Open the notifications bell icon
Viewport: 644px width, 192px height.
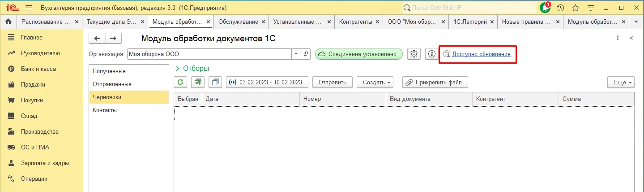[x=545, y=8]
